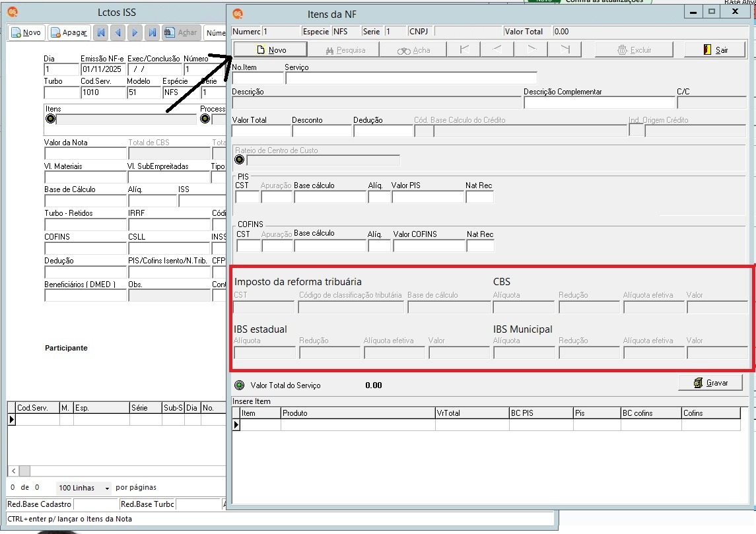Toggle the Itens round indicator button

pos(51,119)
